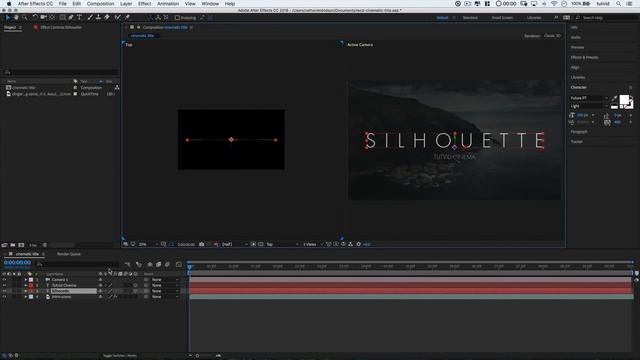Image resolution: width=640 pixels, height=360 pixels.
Task: Toggle 3D switch for Tutvid Cinema layer
Action: click(136, 285)
